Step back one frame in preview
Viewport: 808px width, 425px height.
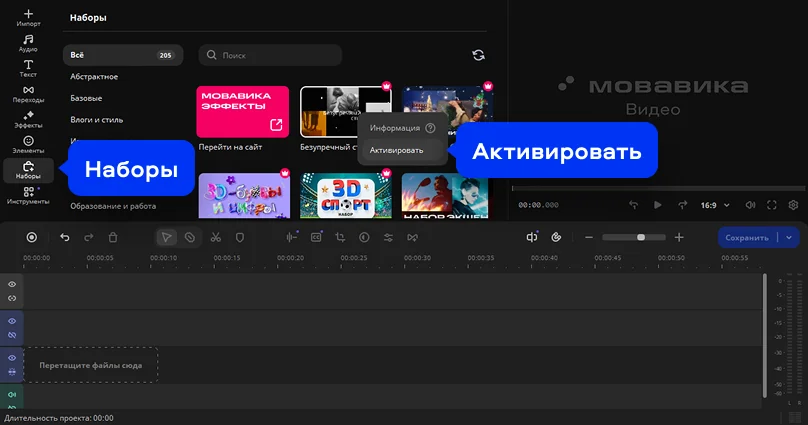click(633, 205)
